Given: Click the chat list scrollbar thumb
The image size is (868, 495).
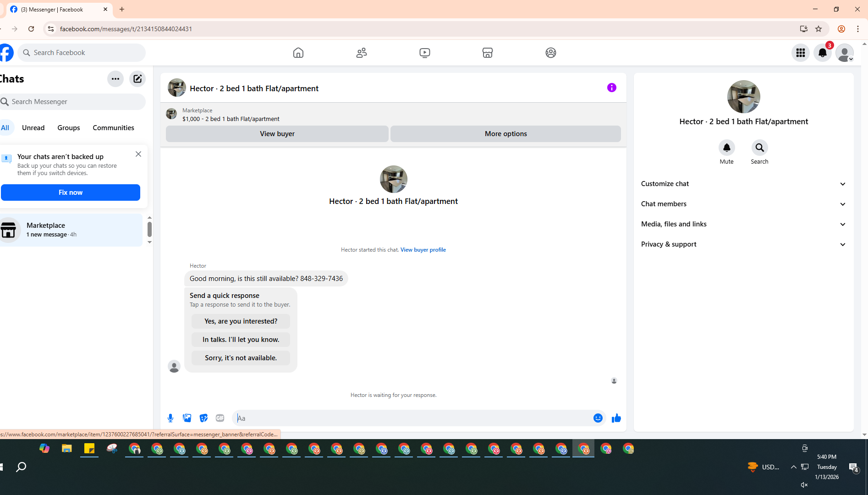Looking at the screenshot, I should (149, 229).
